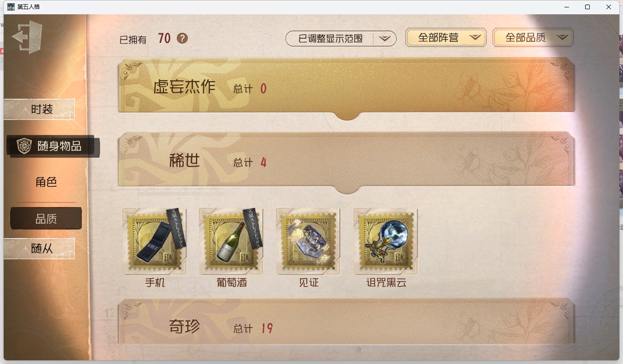Open the 全部阵营 faction filter dropdown

click(x=446, y=38)
